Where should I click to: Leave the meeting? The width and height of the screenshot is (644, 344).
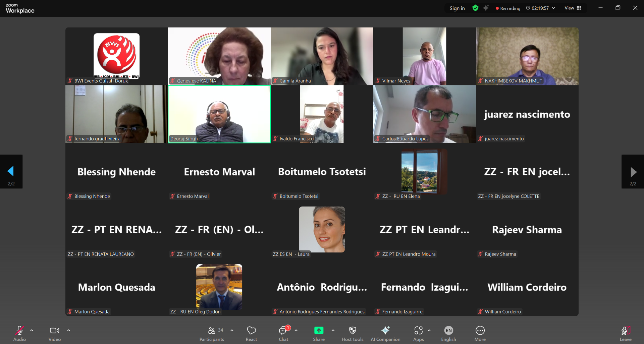pyautogui.click(x=626, y=333)
